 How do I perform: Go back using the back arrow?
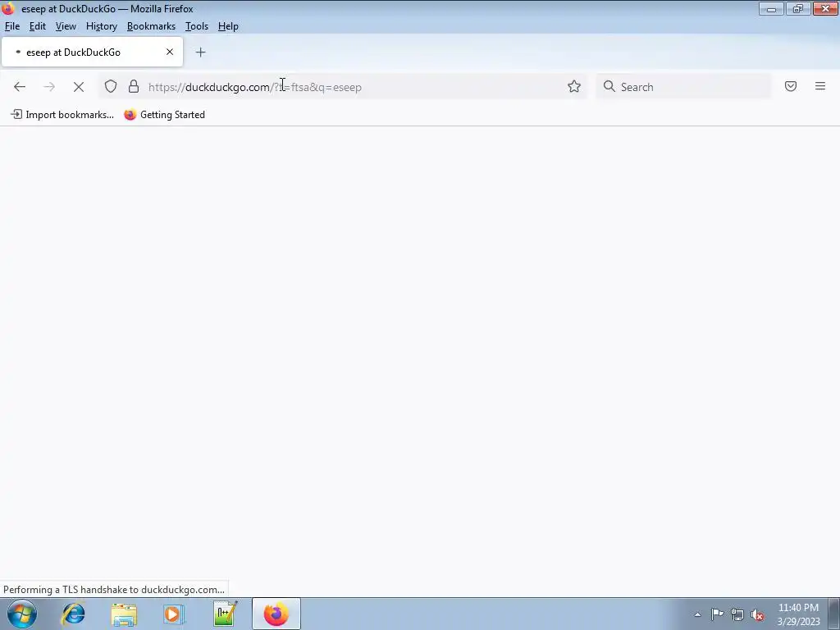click(20, 87)
